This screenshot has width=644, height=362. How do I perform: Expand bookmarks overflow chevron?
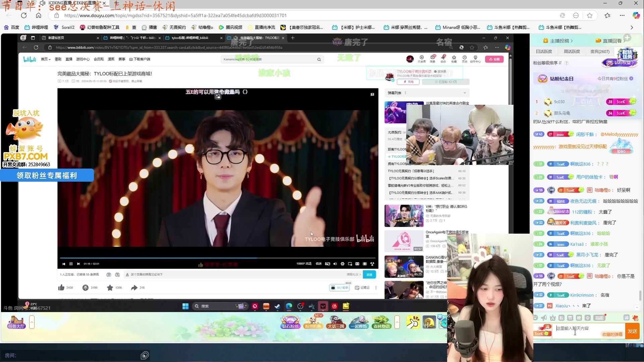tap(632, 27)
